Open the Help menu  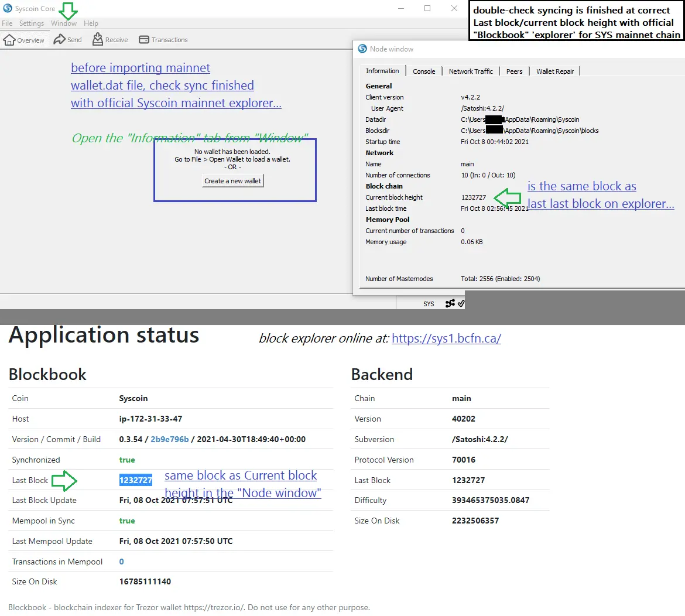[x=91, y=23]
